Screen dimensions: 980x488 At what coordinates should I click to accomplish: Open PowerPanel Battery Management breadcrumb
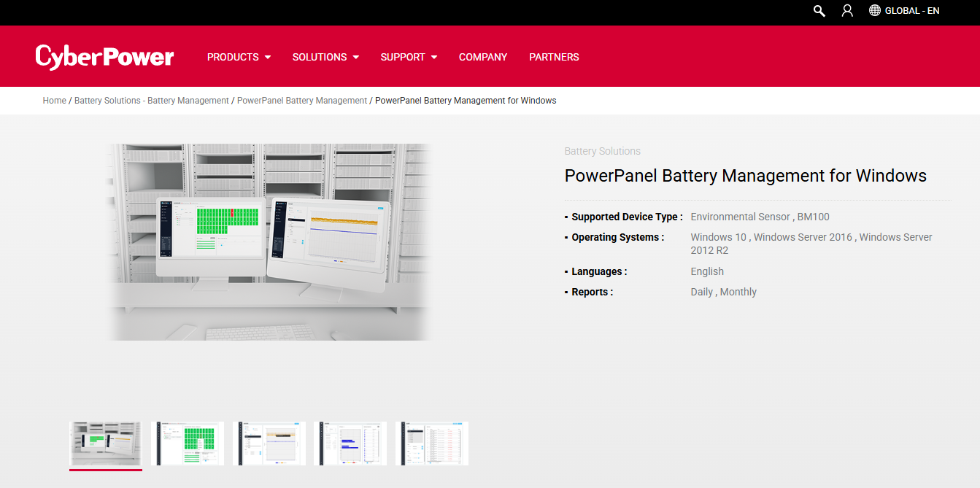point(302,101)
